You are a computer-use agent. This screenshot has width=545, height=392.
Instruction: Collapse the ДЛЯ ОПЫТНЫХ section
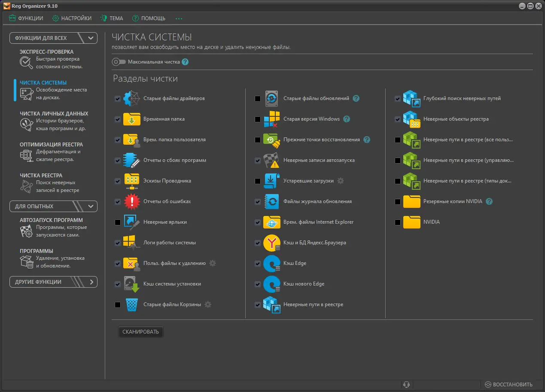[x=91, y=207]
